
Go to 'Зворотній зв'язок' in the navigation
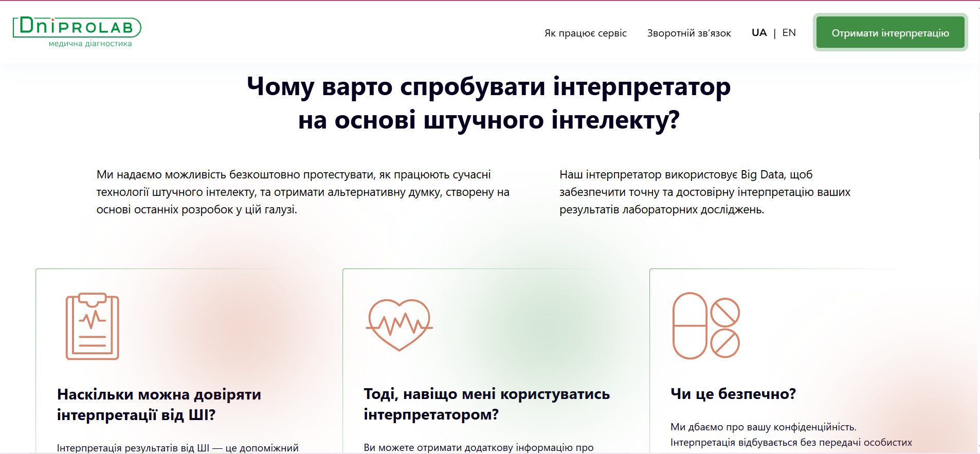coord(688,33)
